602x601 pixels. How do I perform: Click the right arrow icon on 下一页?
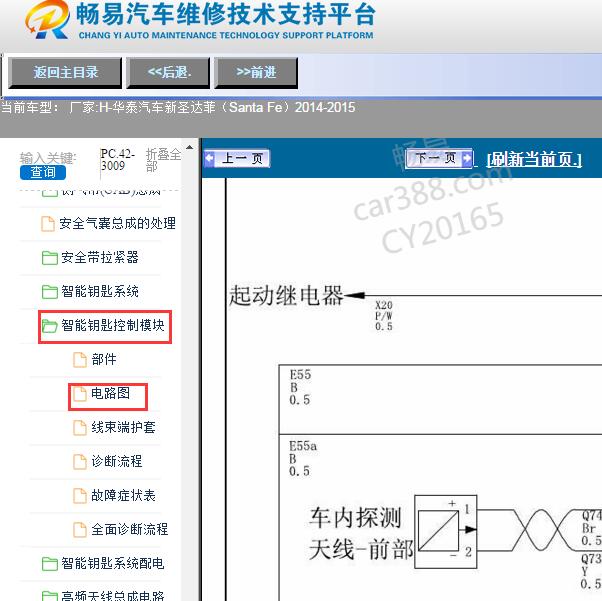(x=466, y=158)
